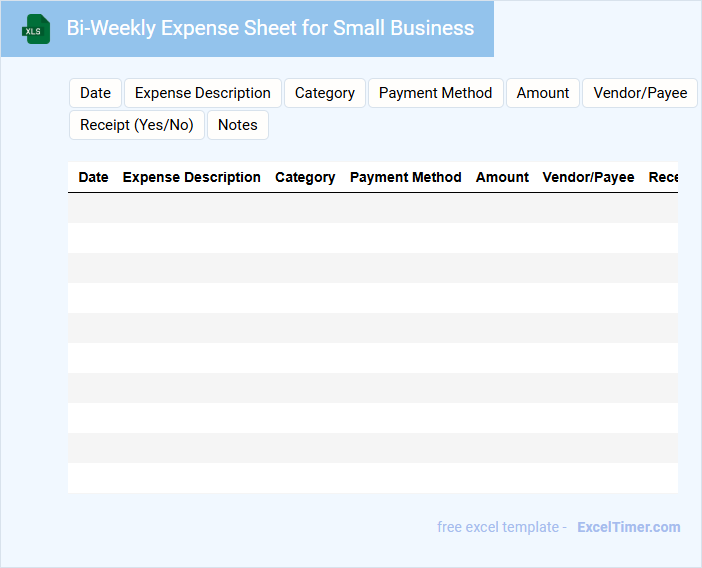Viewport: 702px width, 568px height.
Task: Click the Receipt (Yes/No) tag
Action: [x=137, y=125]
